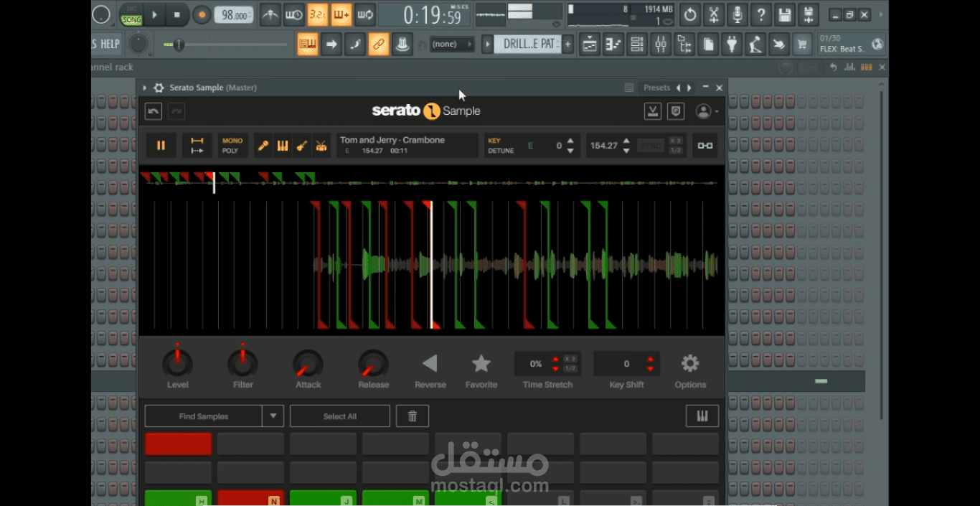The width and height of the screenshot is (980, 506).
Task: Select the previous preset arrow
Action: click(679, 88)
